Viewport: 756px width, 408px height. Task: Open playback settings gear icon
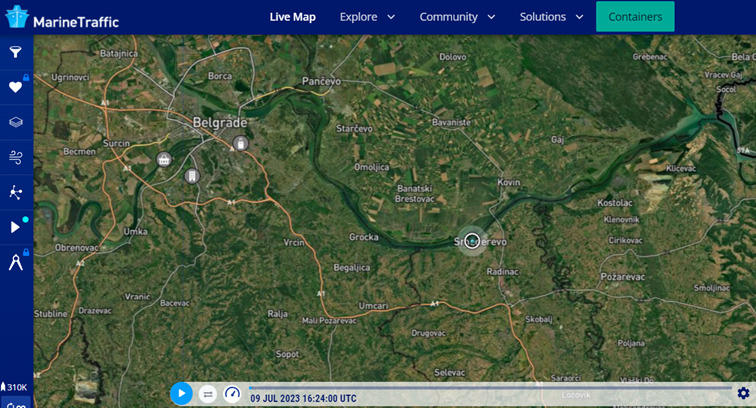[x=743, y=393]
